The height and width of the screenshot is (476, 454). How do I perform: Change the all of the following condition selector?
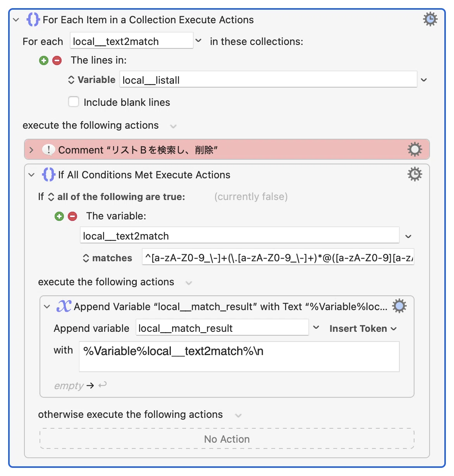[116, 197]
